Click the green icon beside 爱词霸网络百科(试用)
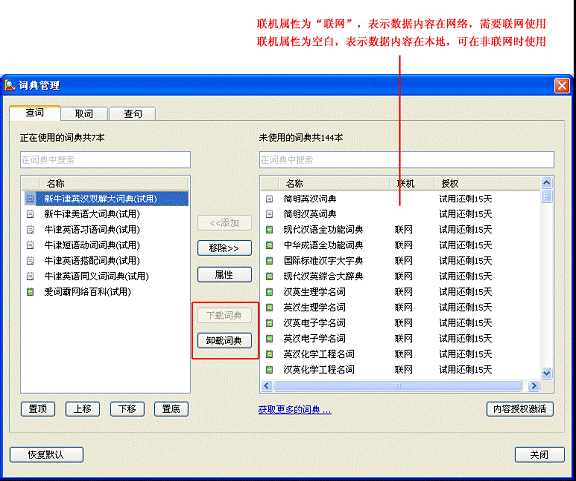The image size is (576, 481). point(30,292)
